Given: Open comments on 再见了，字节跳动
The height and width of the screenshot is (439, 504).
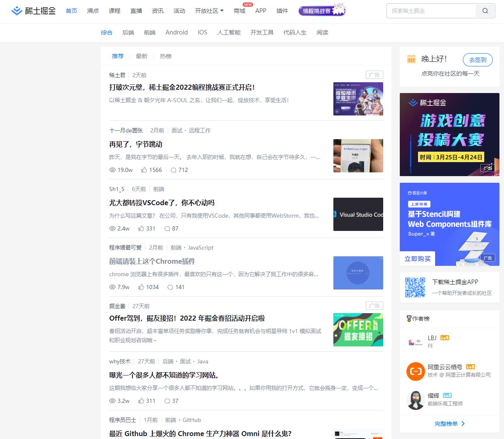Looking at the screenshot, I should 179,170.
